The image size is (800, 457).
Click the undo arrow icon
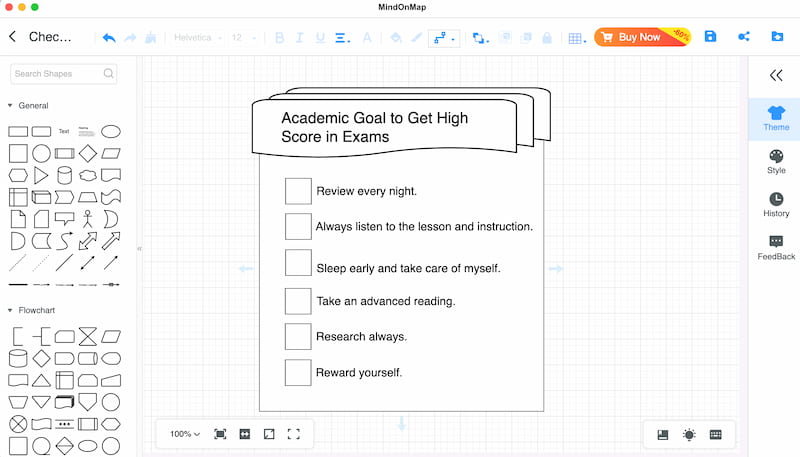[109, 38]
